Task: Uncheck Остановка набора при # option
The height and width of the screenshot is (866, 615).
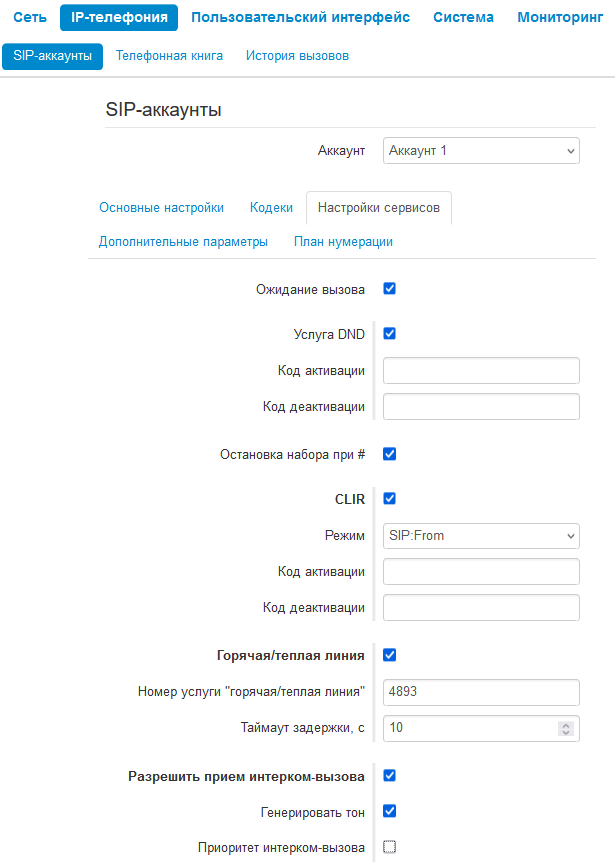Action: 390,454
